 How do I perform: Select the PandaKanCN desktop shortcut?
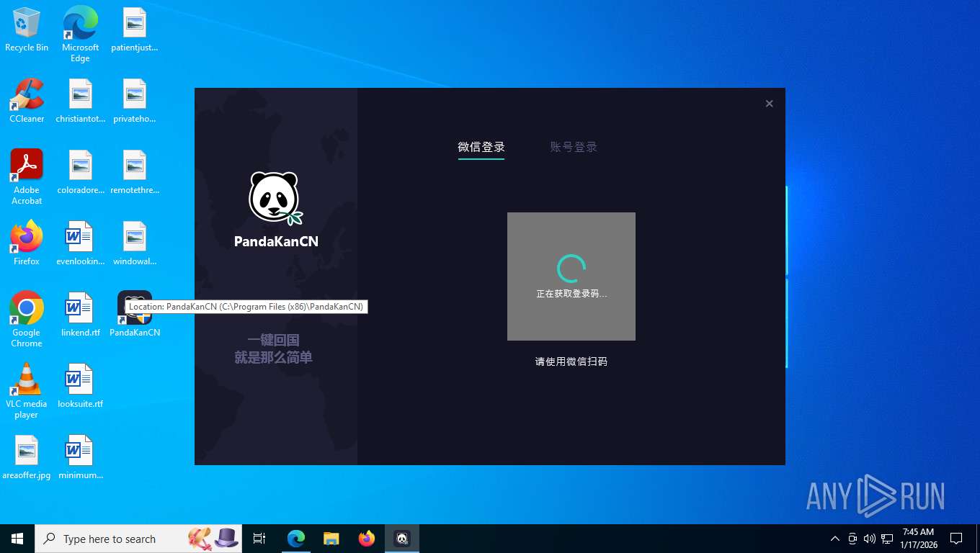[135, 315]
